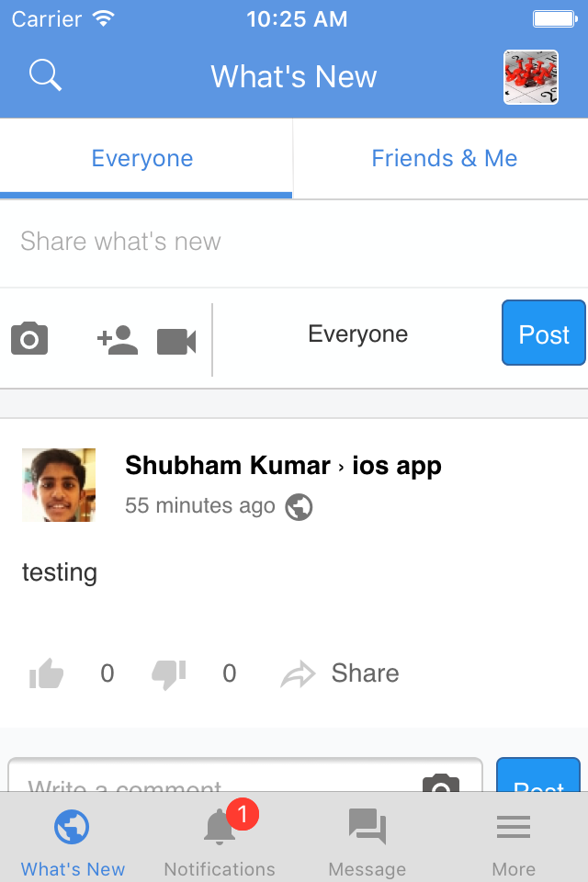The height and width of the screenshot is (882, 588).
Task: Open Shubham Kumar's profile picture
Action: point(59,485)
